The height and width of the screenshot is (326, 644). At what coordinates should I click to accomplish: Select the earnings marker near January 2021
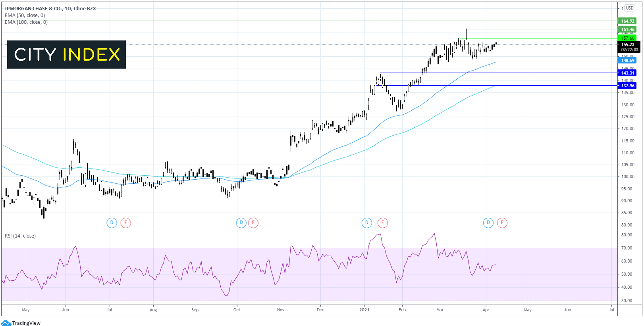pyautogui.click(x=383, y=222)
